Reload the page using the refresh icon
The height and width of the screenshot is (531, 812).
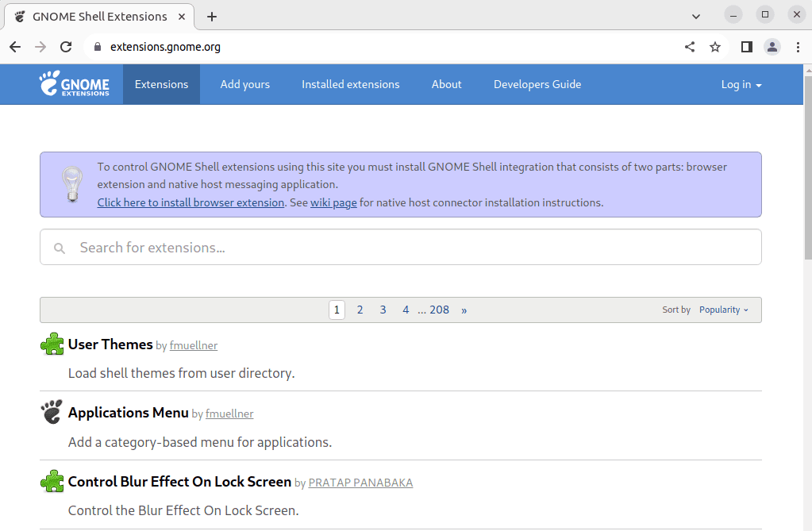point(66,47)
